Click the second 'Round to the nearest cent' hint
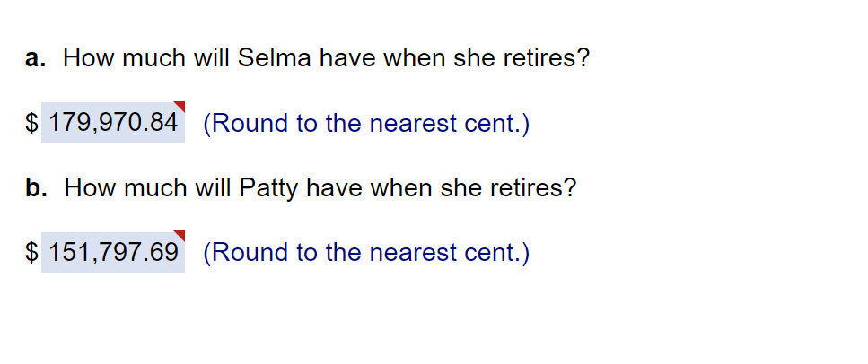868x364 pixels. tap(366, 252)
